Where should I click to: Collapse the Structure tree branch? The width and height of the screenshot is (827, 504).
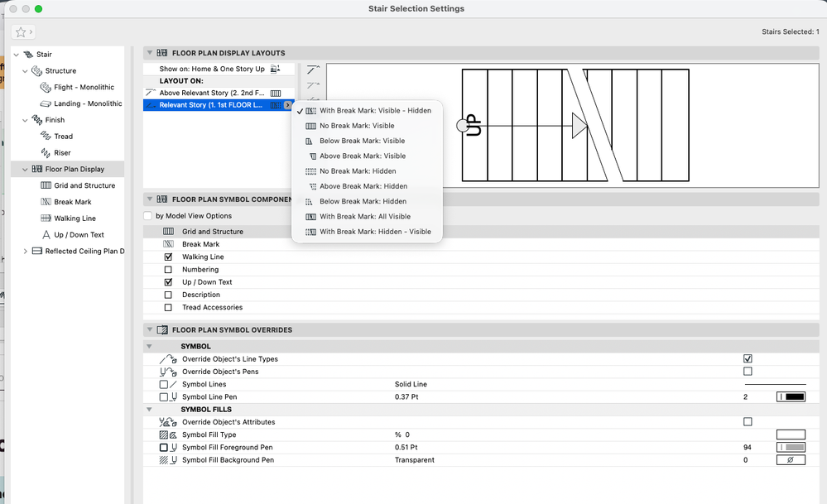(x=25, y=70)
